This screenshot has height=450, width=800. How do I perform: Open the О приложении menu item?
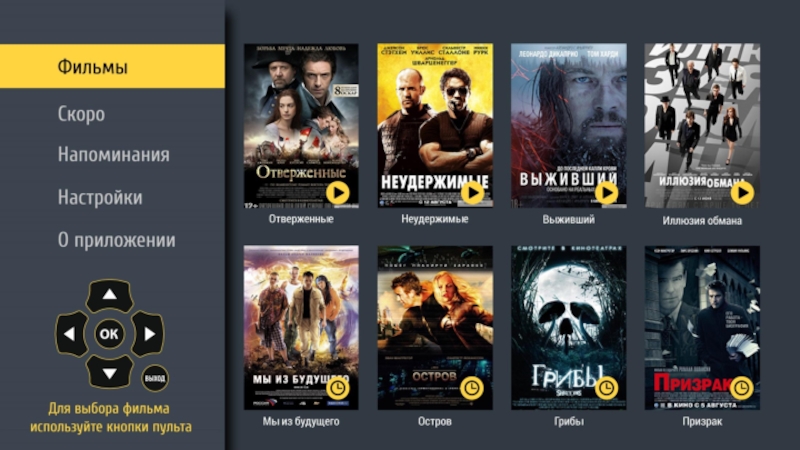pos(116,240)
